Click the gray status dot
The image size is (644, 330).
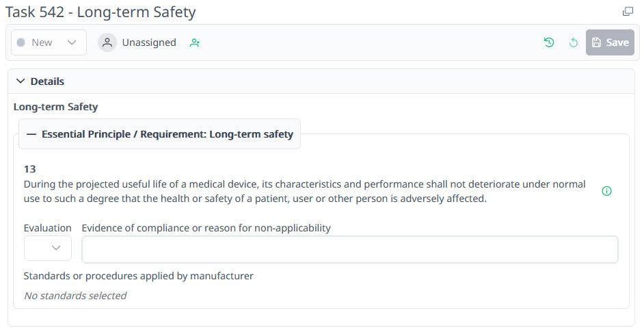point(21,42)
